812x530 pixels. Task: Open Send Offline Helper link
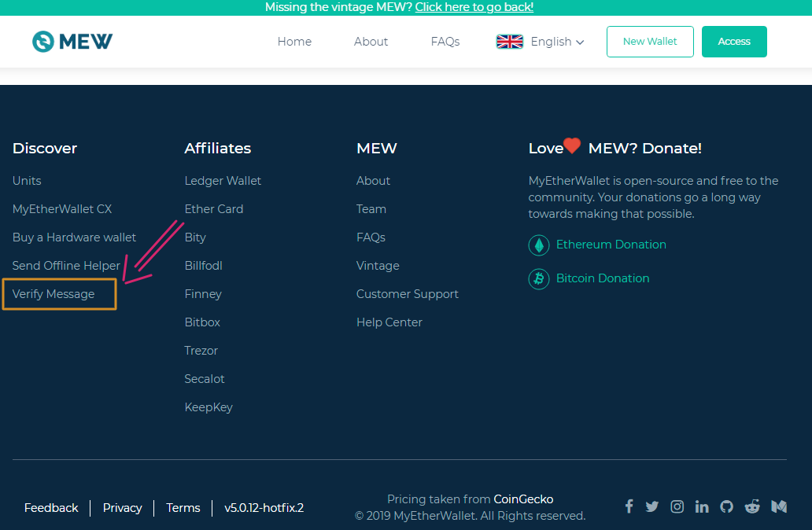66,266
